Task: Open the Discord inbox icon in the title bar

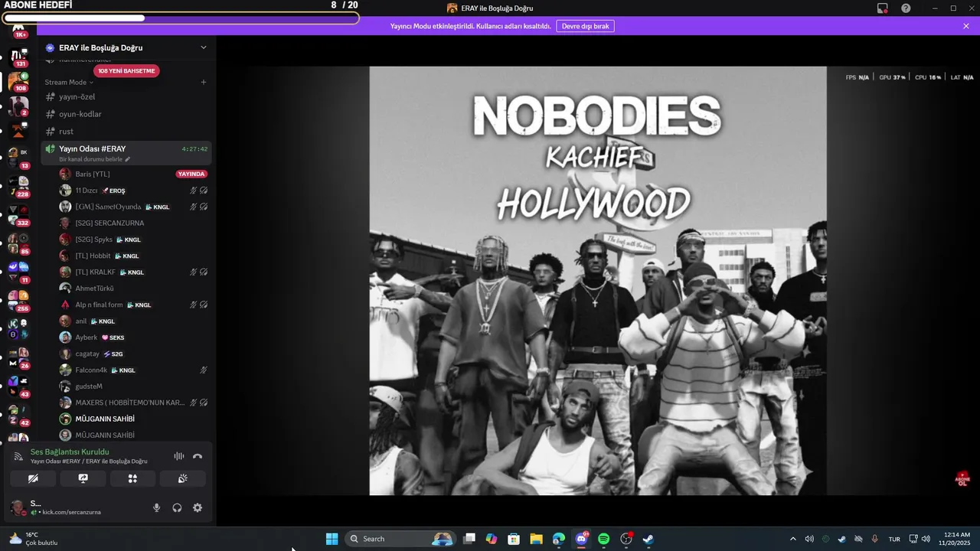Action: coord(883,8)
